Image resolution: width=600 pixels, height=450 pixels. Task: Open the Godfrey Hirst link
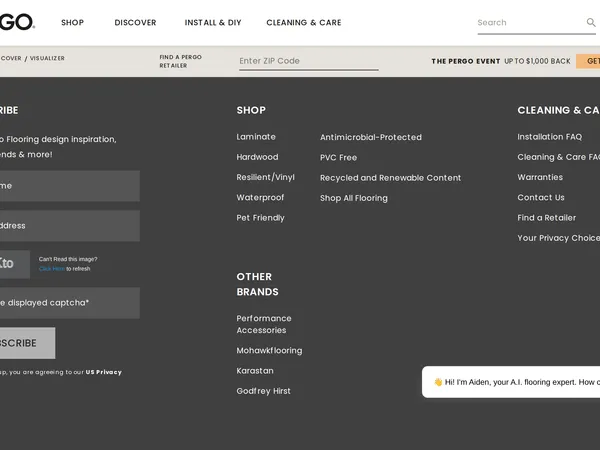click(x=263, y=391)
